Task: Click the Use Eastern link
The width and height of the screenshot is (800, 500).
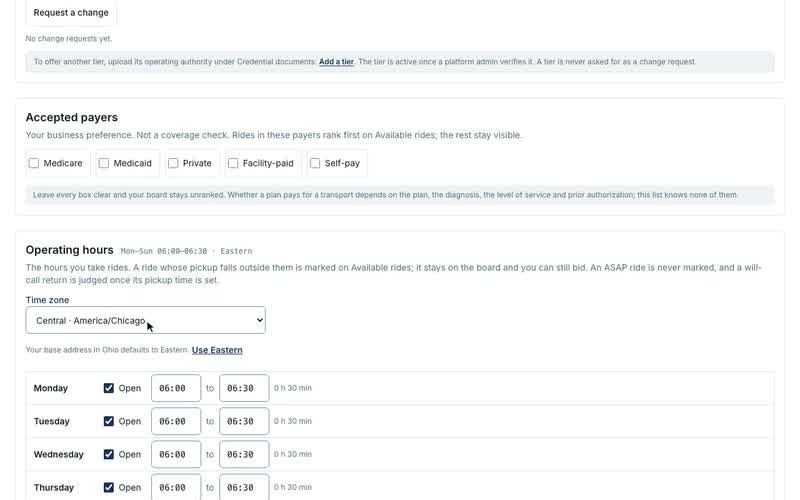Action: coord(217,350)
